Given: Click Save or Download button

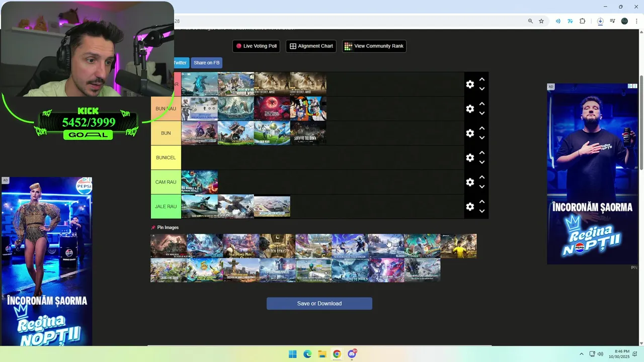Looking at the screenshot, I should tap(319, 304).
